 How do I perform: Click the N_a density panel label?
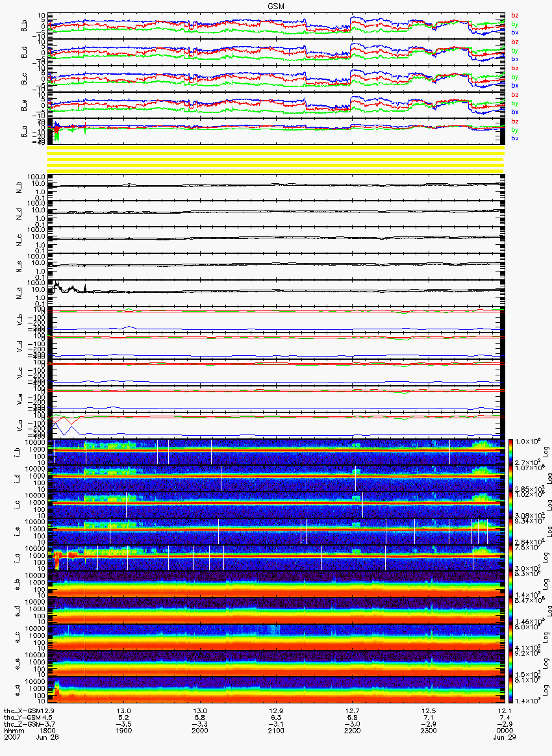[x=19, y=293]
